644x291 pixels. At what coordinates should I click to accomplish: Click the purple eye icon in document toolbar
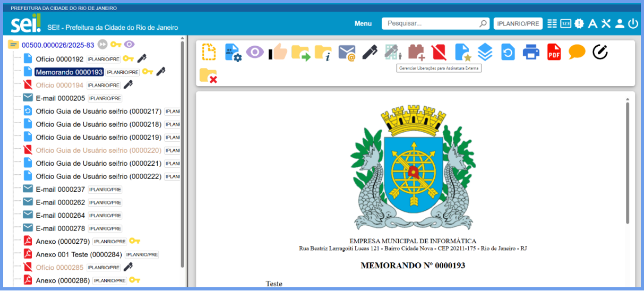pyautogui.click(x=255, y=52)
